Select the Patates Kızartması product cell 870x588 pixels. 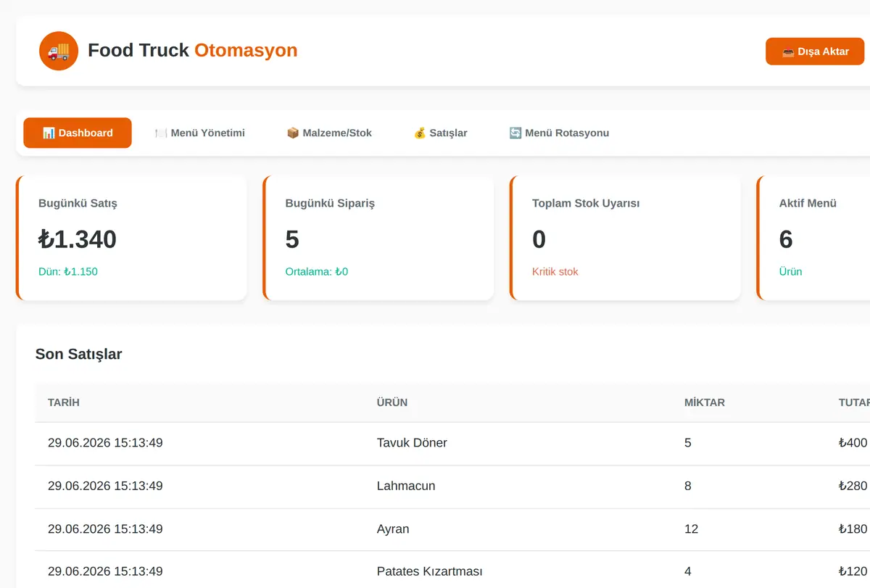pyautogui.click(x=430, y=571)
